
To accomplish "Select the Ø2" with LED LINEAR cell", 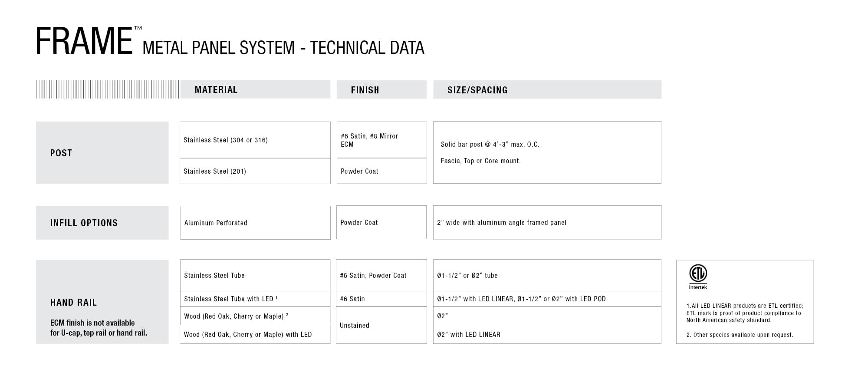I will coord(469,334).
